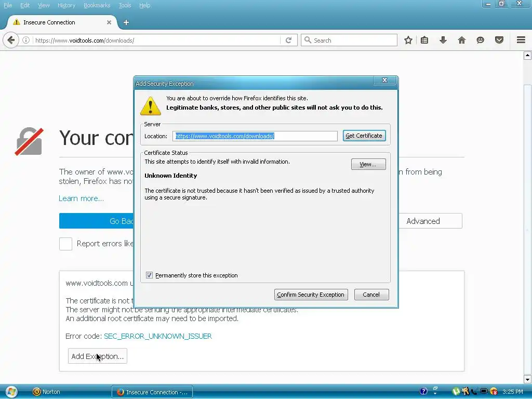This screenshot has height=399, width=532.
Task: Open the View menu
Action: [44, 5]
